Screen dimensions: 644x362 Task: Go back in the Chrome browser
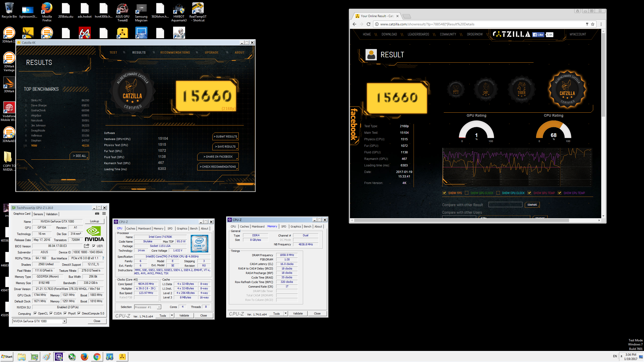354,24
